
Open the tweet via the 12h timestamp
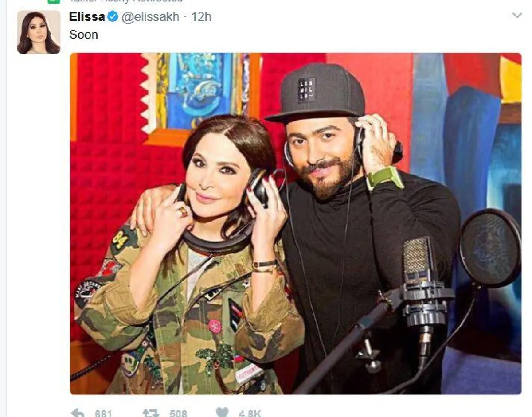[x=201, y=17]
